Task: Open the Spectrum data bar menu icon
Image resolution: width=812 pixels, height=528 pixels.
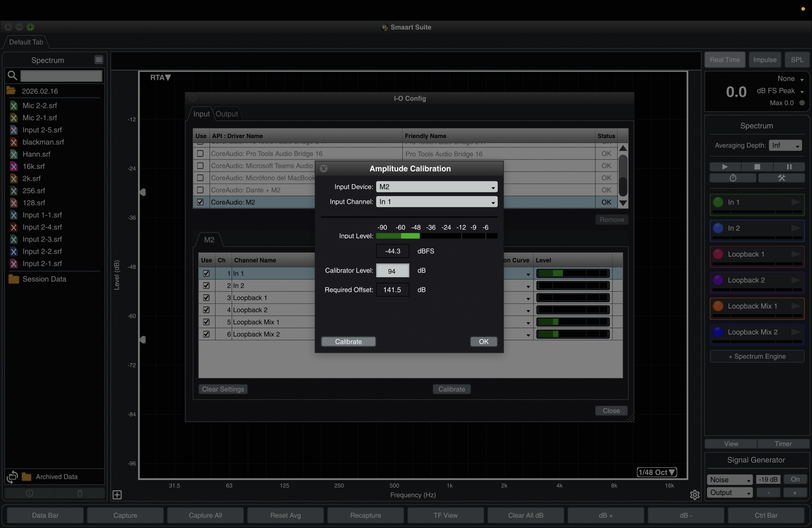Action: point(99,60)
